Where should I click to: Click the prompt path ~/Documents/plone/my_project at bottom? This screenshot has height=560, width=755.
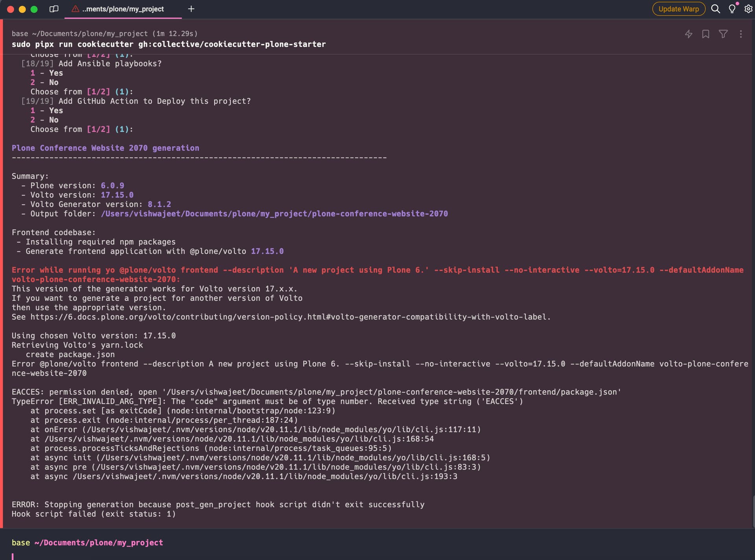point(99,543)
